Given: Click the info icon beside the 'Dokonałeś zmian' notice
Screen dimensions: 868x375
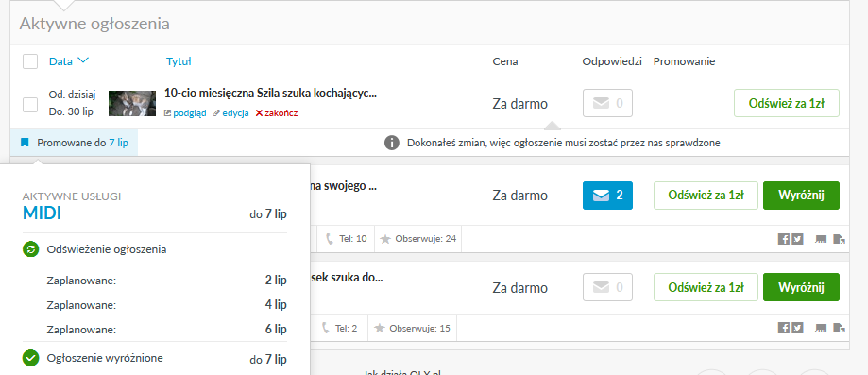Looking at the screenshot, I should coord(392,143).
